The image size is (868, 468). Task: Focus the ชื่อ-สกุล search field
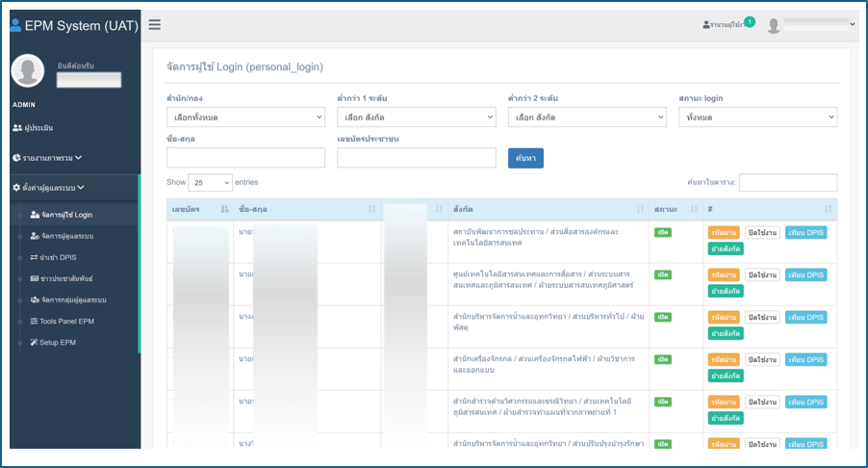coord(245,158)
